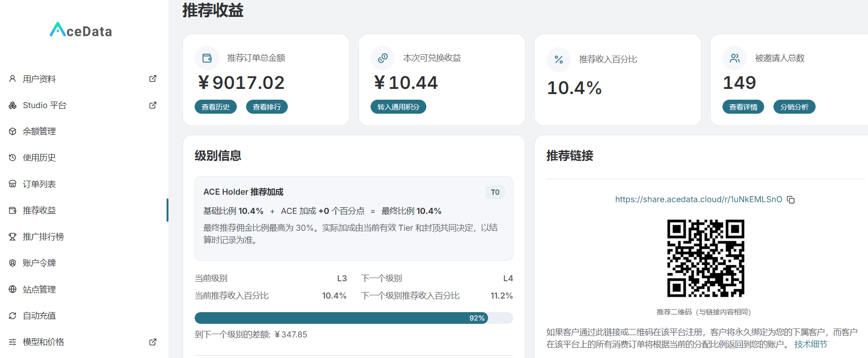868x358 pixels.
Task: Click the 推广排行榜 trophy icon in sidebar
Action: click(13, 237)
